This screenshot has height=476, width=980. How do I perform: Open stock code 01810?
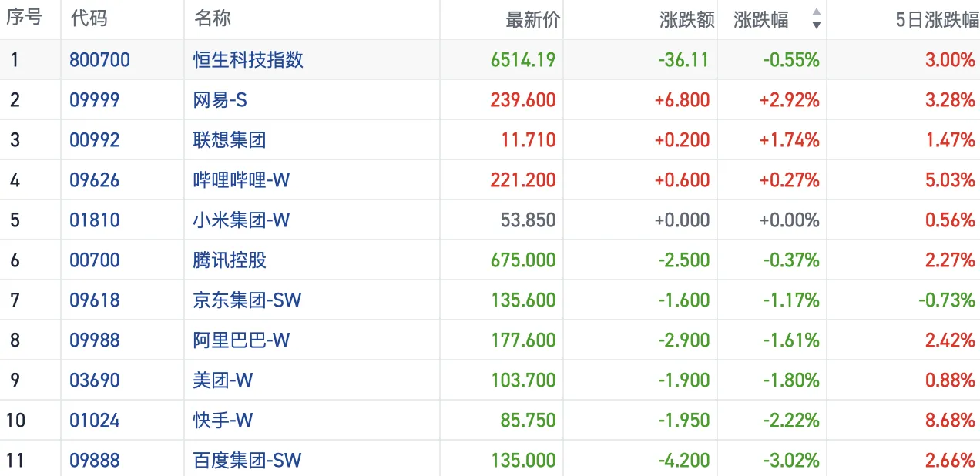click(x=95, y=220)
